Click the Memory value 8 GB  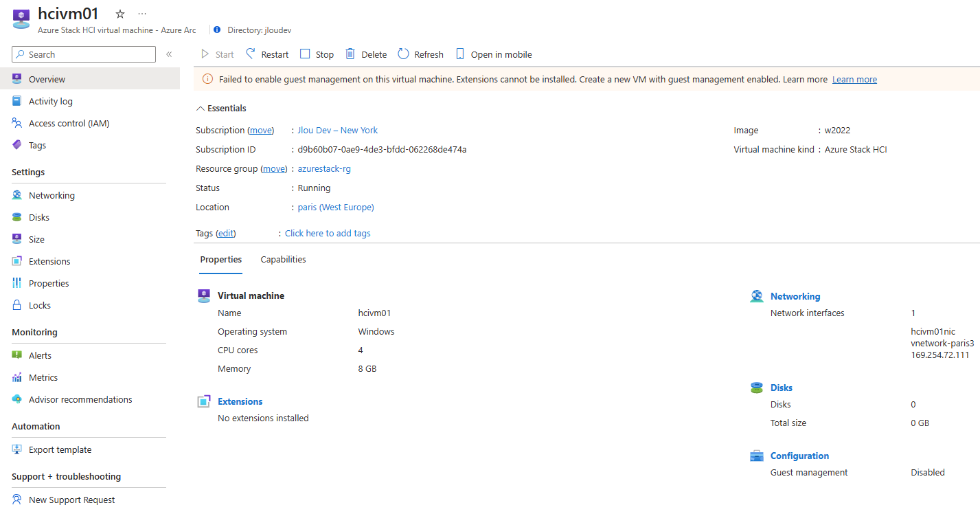pos(367,369)
